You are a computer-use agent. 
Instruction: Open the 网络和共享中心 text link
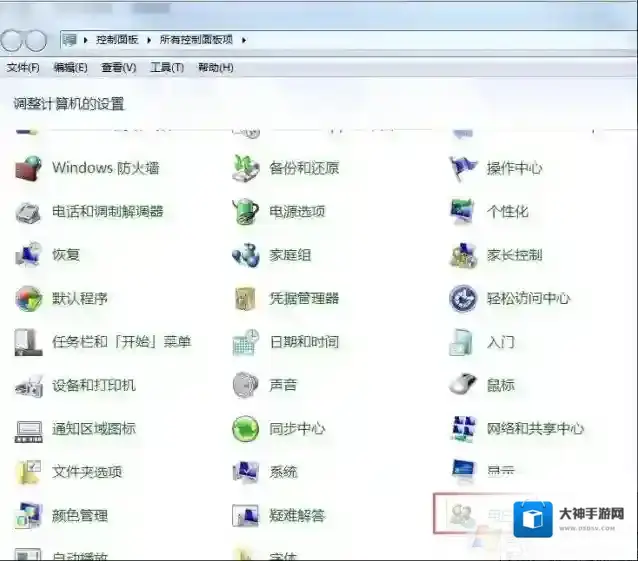click(535, 429)
